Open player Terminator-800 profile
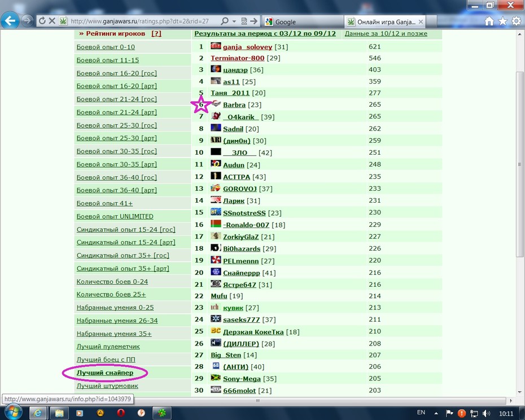This screenshot has height=420, width=525. (238, 58)
